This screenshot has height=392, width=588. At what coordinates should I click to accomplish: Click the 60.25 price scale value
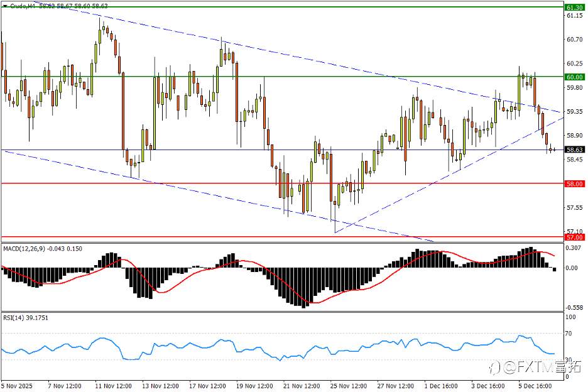(x=575, y=63)
